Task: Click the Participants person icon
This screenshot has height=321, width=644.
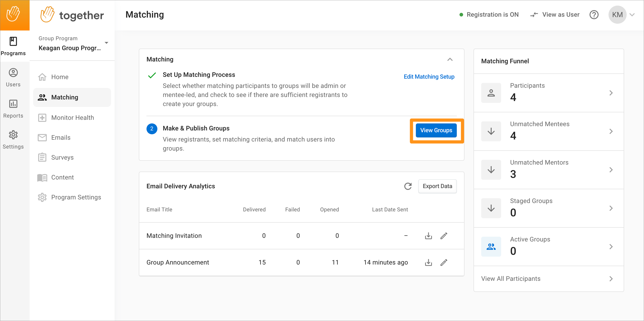Action: pyautogui.click(x=491, y=93)
